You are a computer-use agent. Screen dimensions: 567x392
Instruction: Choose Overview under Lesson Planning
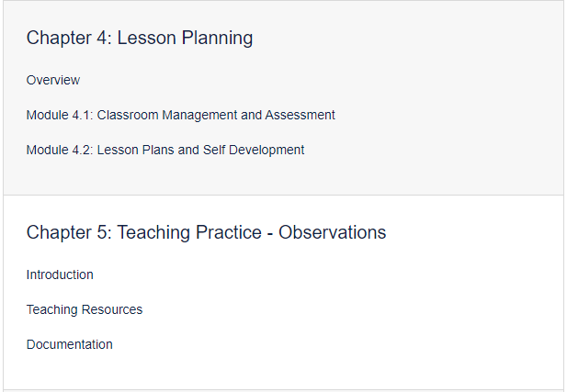click(x=53, y=80)
